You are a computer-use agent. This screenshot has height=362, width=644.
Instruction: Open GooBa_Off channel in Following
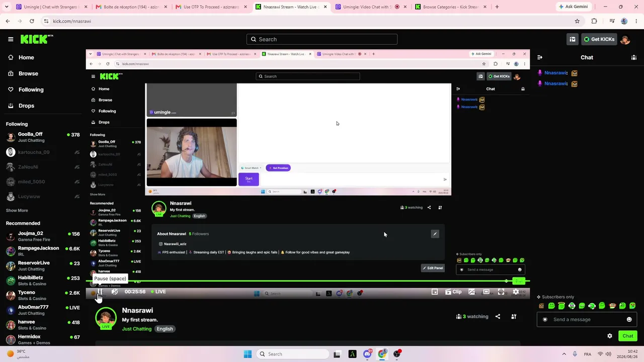coord(43,137)
